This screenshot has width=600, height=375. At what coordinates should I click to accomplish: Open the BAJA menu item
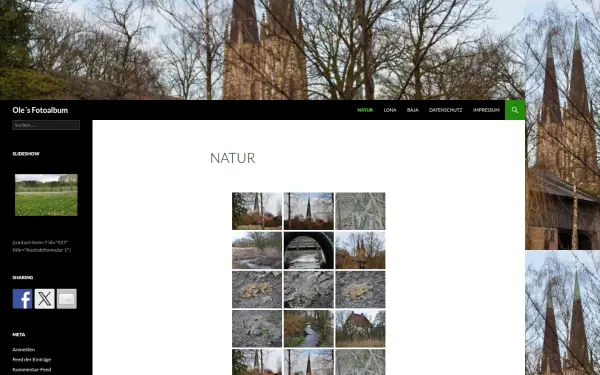[412, 110]
